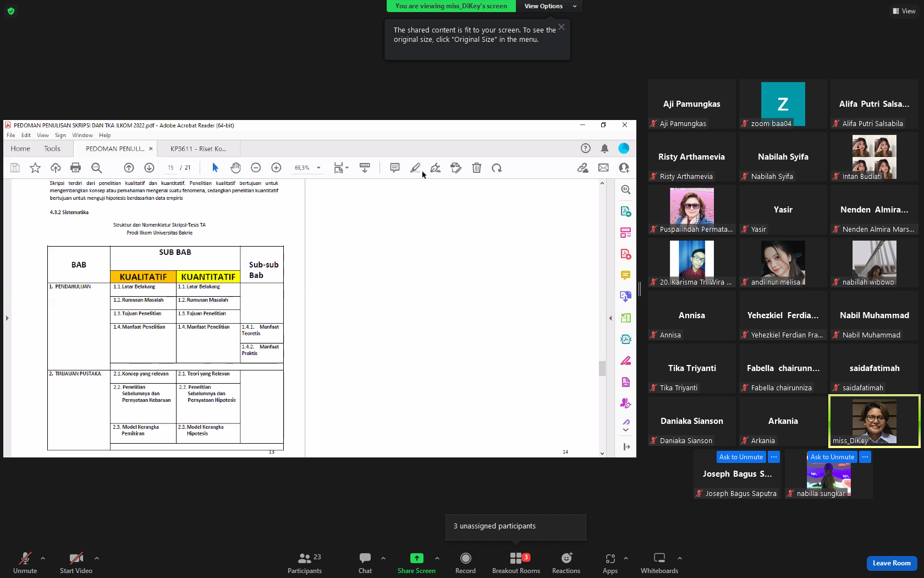Expand share screen options caret

(437, 558)
